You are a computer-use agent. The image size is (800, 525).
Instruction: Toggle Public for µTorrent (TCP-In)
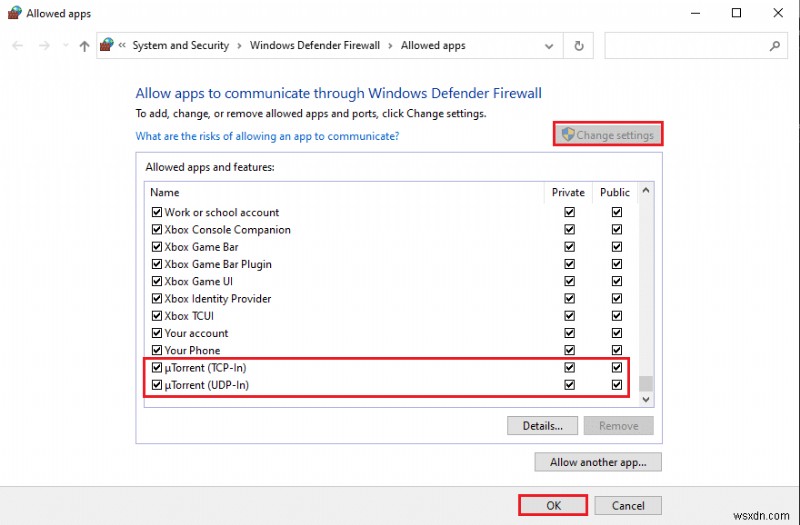pyautogui.click(x=617, y=367)
